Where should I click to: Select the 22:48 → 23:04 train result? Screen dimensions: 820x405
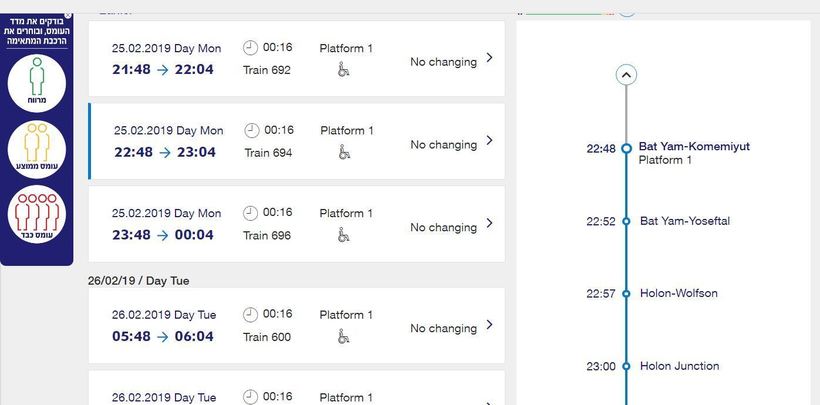(x=165, y=152)
